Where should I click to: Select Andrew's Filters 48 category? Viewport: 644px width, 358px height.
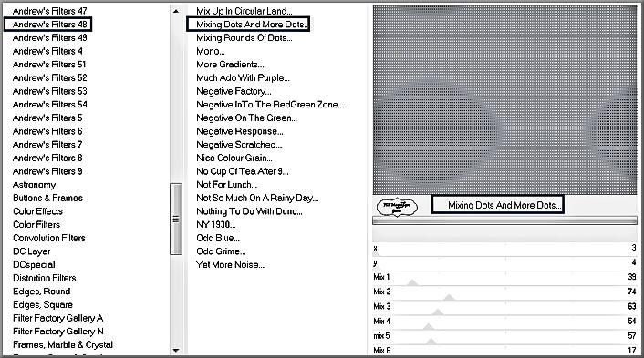pyautogui.click(x=48, y=25)
